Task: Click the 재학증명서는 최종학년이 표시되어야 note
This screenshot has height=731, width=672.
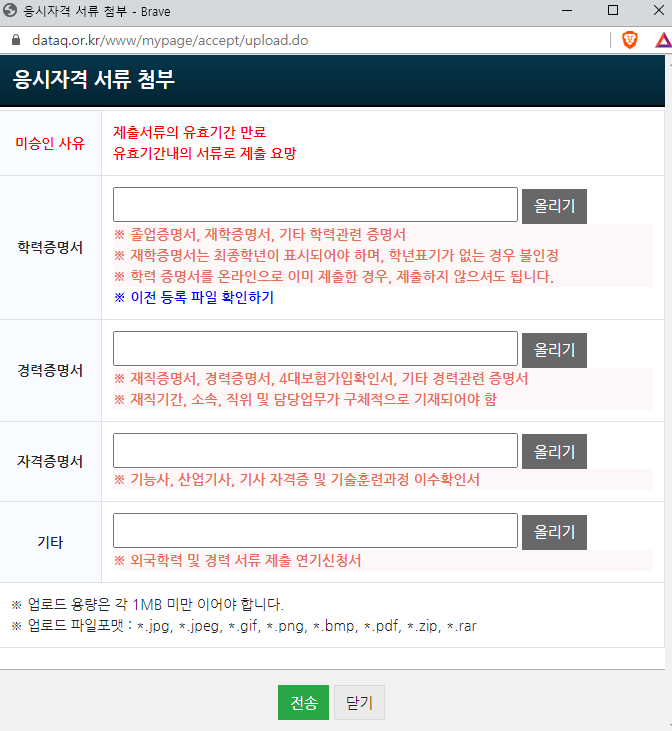Action: click(x=336, y=255)
